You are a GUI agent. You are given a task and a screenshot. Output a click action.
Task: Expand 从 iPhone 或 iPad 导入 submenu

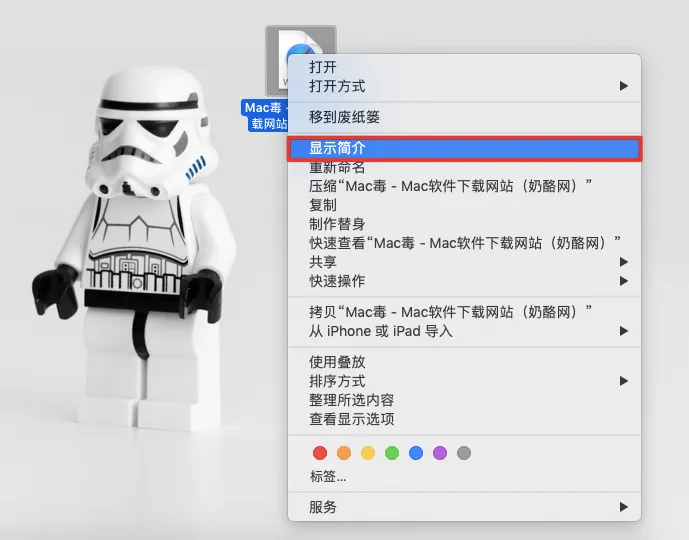464,331
